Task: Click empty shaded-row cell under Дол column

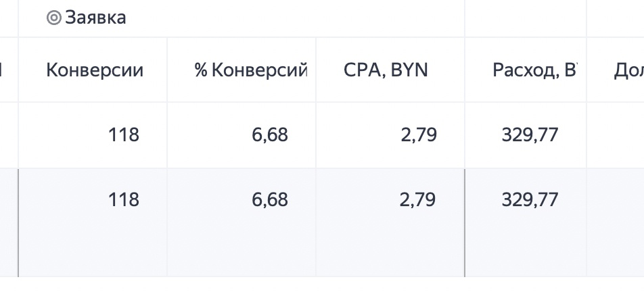Action: click(616, 222)
